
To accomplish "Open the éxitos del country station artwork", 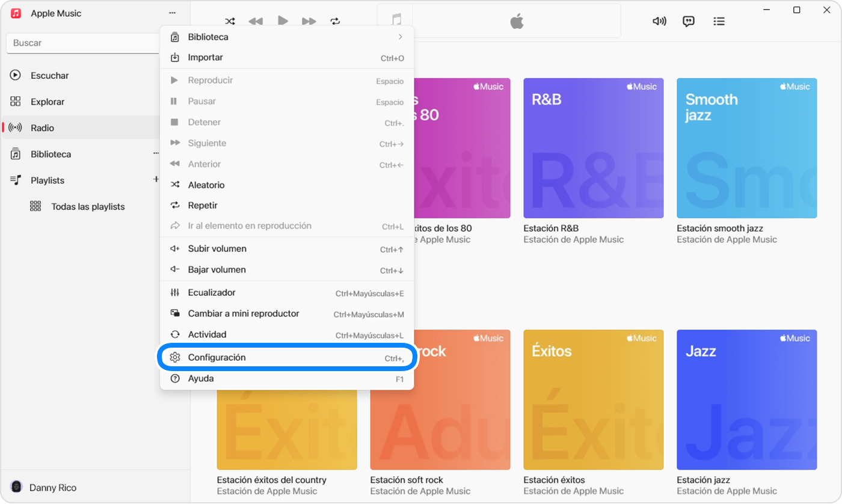I will coord(287,429).
